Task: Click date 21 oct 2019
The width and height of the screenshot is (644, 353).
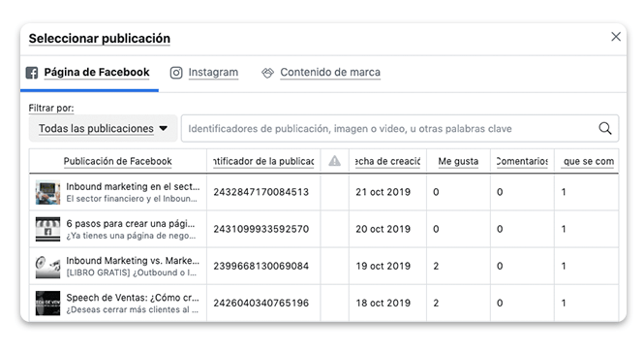Action: (x=383, y=192)
